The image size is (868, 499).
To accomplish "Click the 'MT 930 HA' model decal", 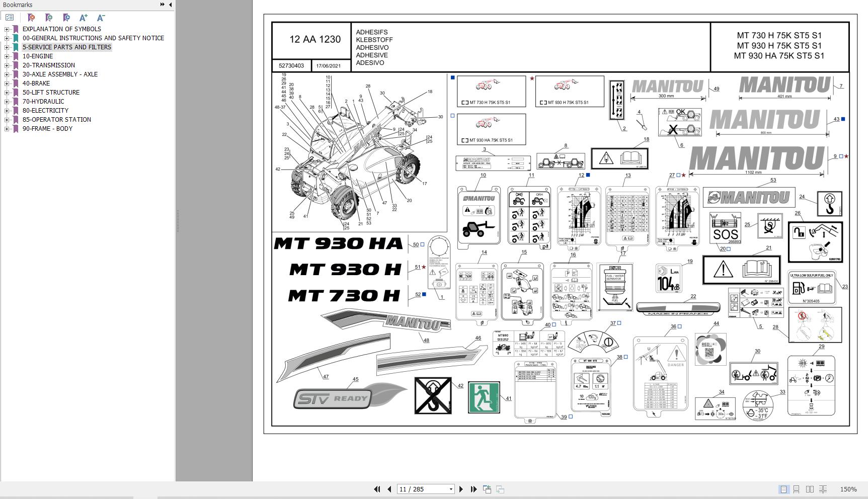I will coord(338,243).
